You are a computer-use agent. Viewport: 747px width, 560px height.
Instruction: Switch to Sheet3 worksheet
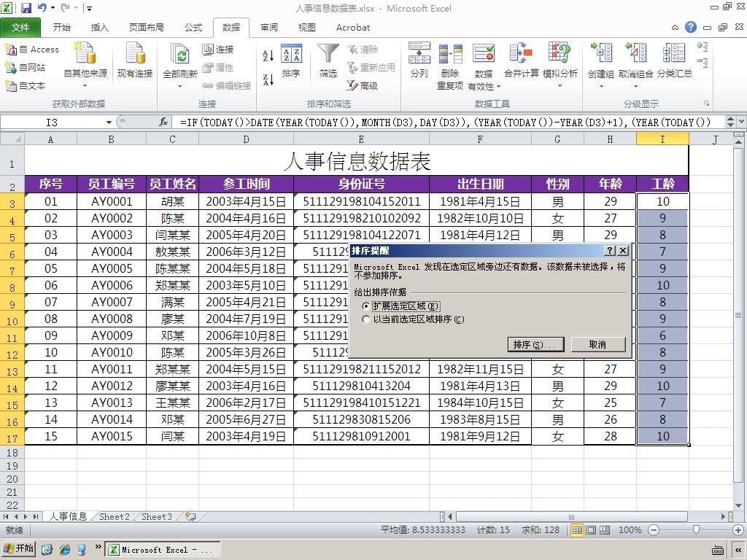click(x=157, y=516)
